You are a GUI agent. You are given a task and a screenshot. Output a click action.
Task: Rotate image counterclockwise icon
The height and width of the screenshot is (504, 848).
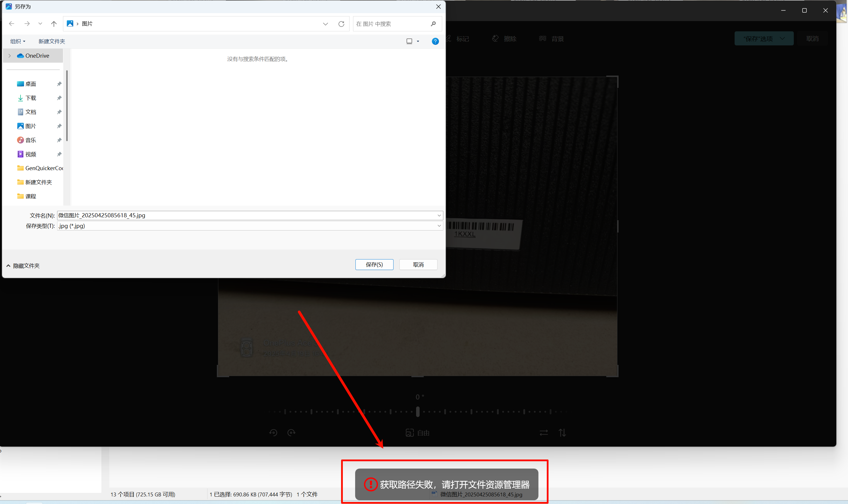273,433
